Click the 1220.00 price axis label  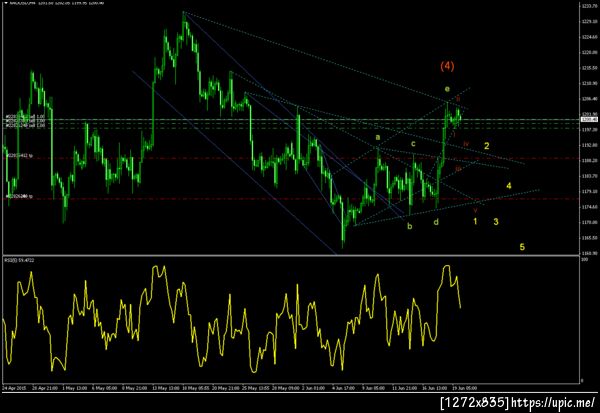coord(589,52)
